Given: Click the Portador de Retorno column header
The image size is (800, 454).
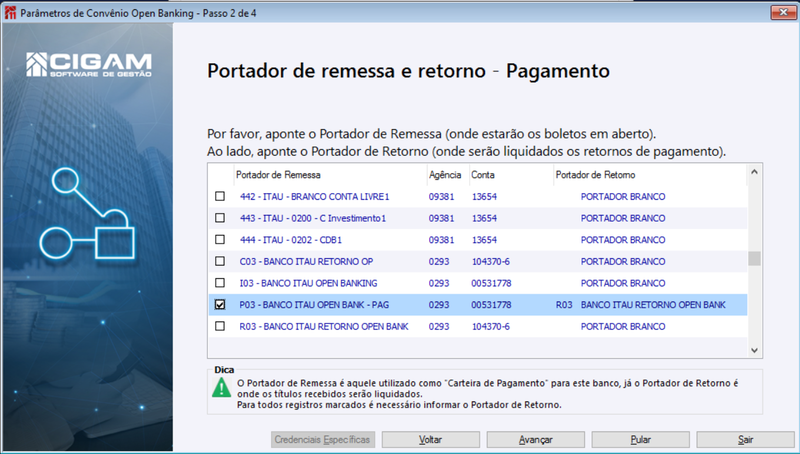Looking at the screenshot, I should point(649,175).
